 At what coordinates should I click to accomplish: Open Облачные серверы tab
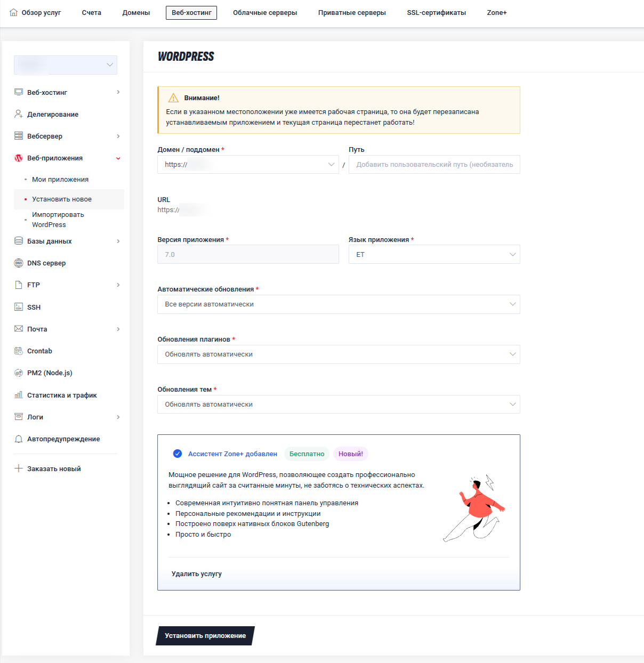click(265, 12)
